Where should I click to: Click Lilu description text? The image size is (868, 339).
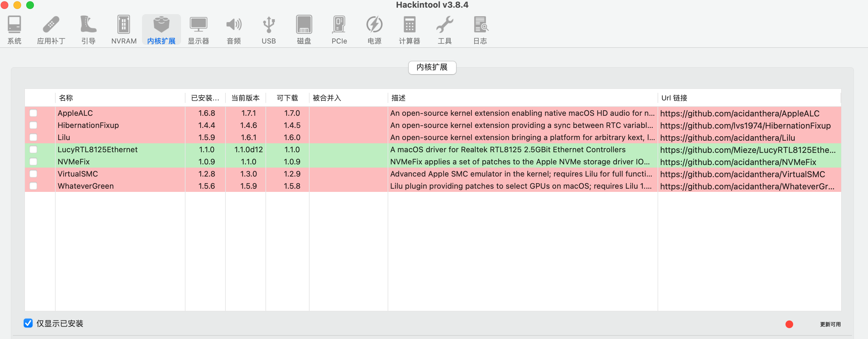(x=522, y=137)
